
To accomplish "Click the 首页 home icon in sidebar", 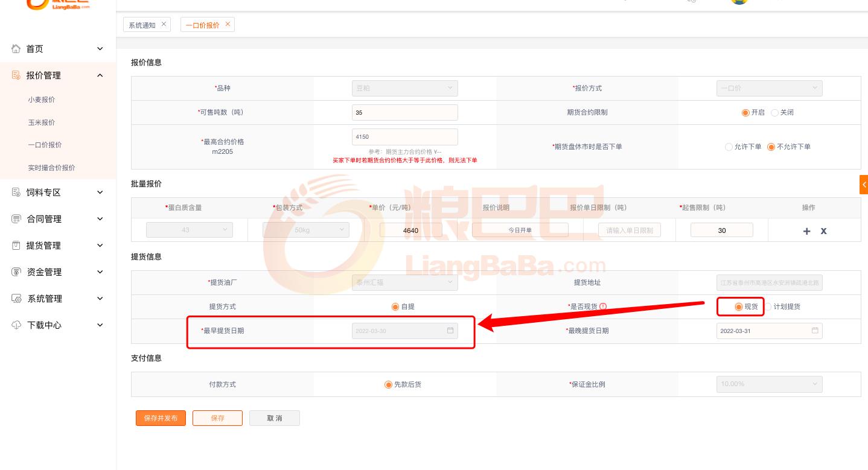I will tap(16, 49).
